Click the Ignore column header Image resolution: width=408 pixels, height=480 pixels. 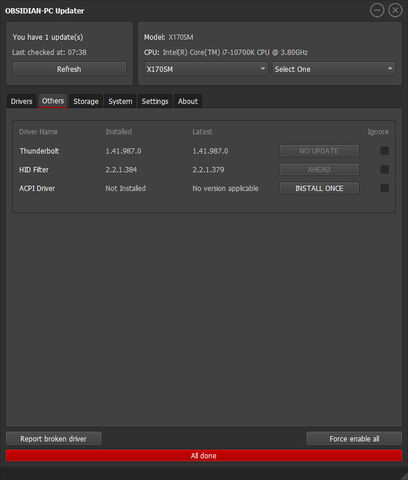point(378,132)
